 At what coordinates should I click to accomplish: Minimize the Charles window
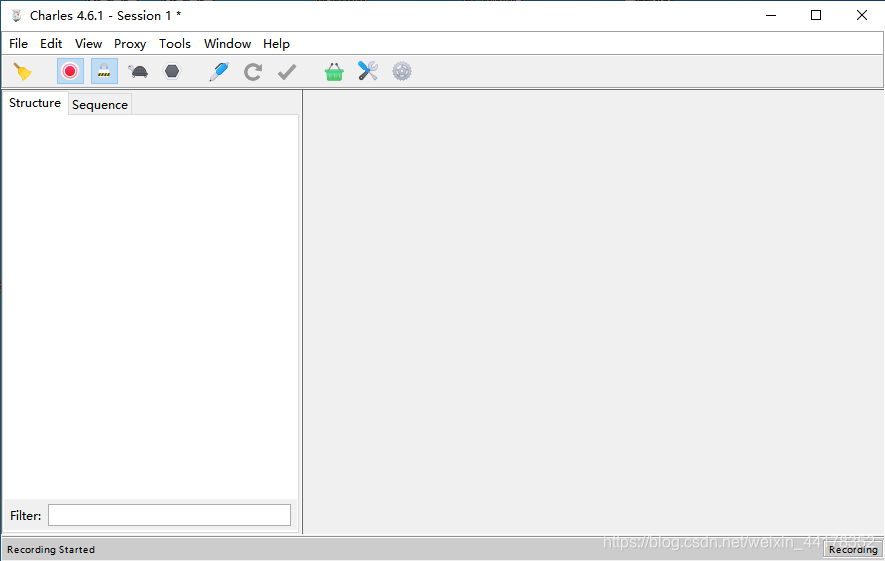(x=771, y=15)
